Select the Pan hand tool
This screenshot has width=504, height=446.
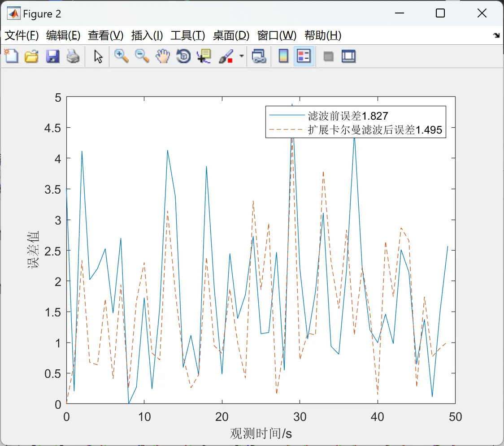point(163,56)
